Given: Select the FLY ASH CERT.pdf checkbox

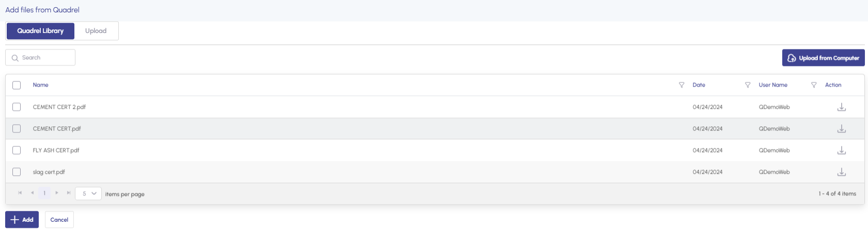Looking at the screenshot, I should [17, 150].
